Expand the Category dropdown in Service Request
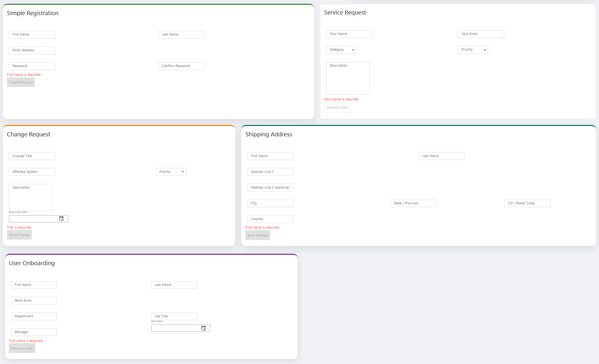599x364 pixels. click(x=341, y=50)
